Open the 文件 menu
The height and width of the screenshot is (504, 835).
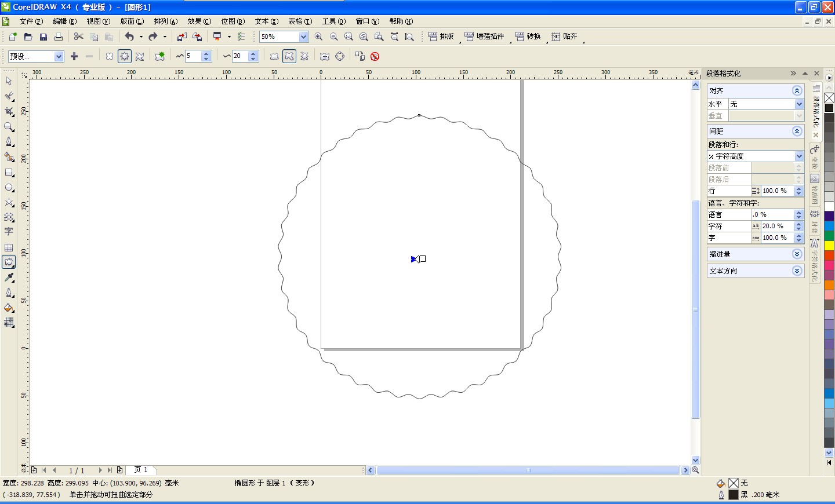(31, 21)
